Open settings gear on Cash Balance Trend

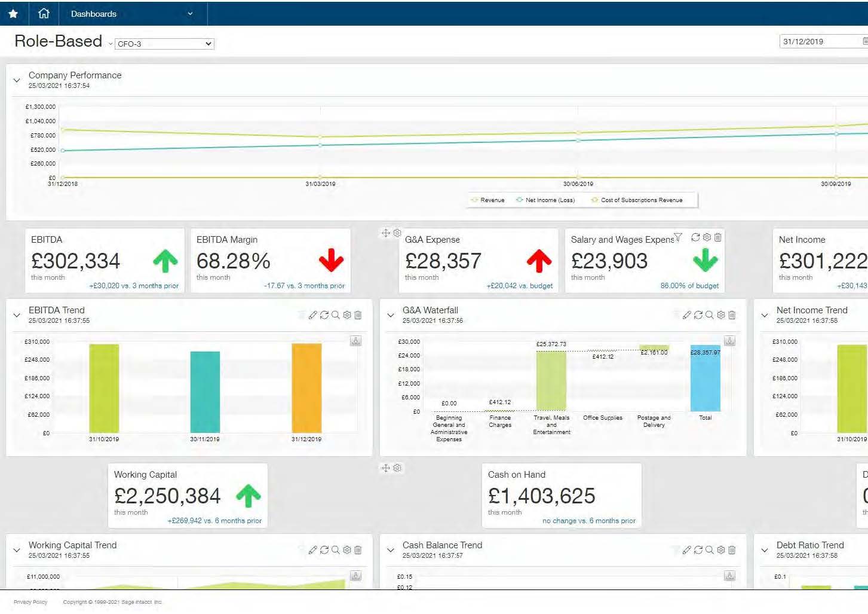(x=720, y=549)
